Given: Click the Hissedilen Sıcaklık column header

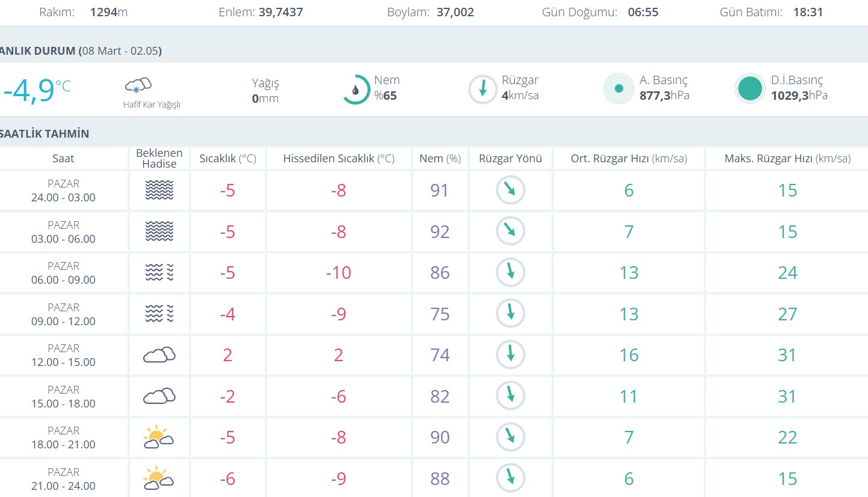Looking at the screenshot, I should (x=339, y=159).
